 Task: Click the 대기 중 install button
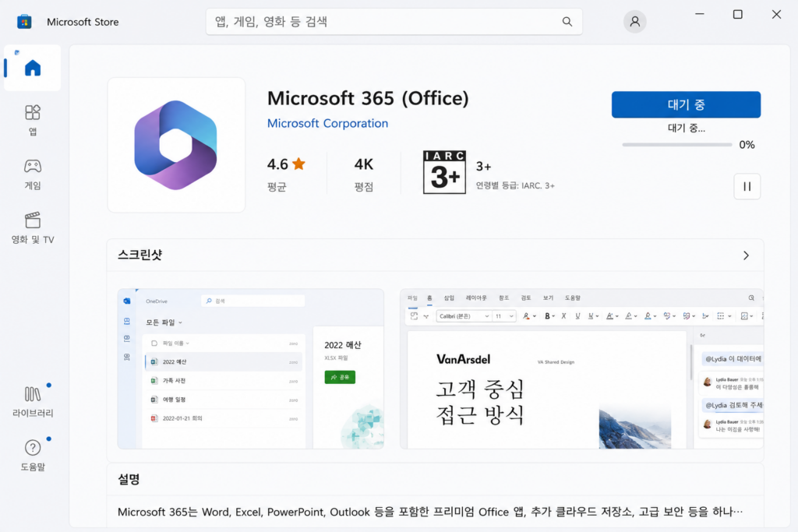click(686, 105)
